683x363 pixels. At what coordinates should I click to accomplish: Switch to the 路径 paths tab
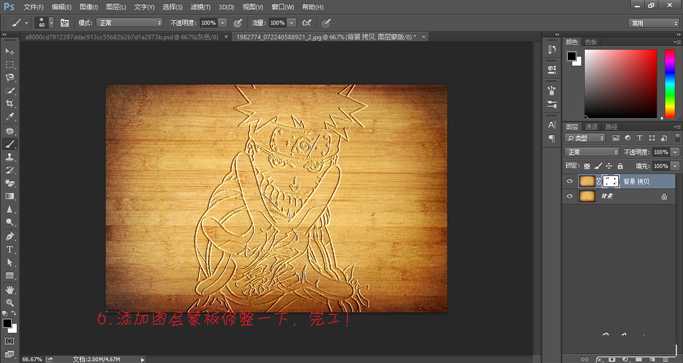[612, 126]
